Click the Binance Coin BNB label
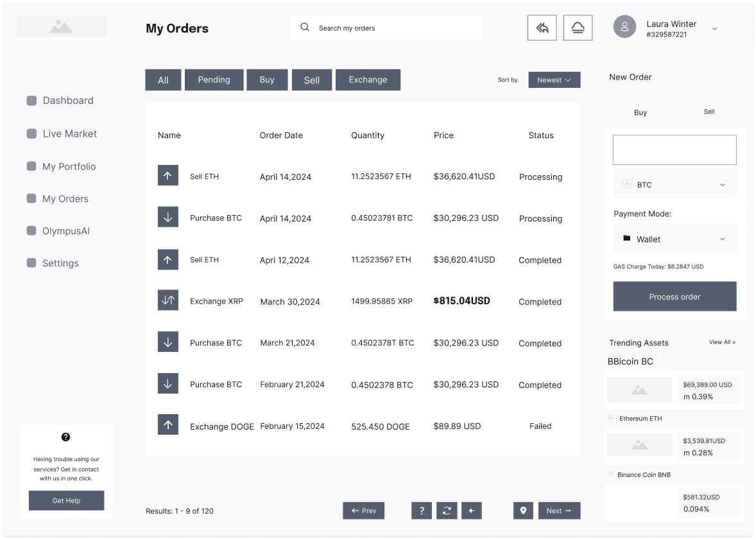The height and width of the screenshot is (540, 756). coord(644,475)
